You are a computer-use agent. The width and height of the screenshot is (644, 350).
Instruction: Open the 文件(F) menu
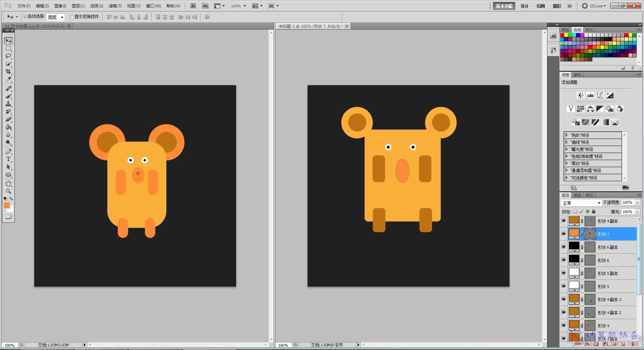pos(24,6)
